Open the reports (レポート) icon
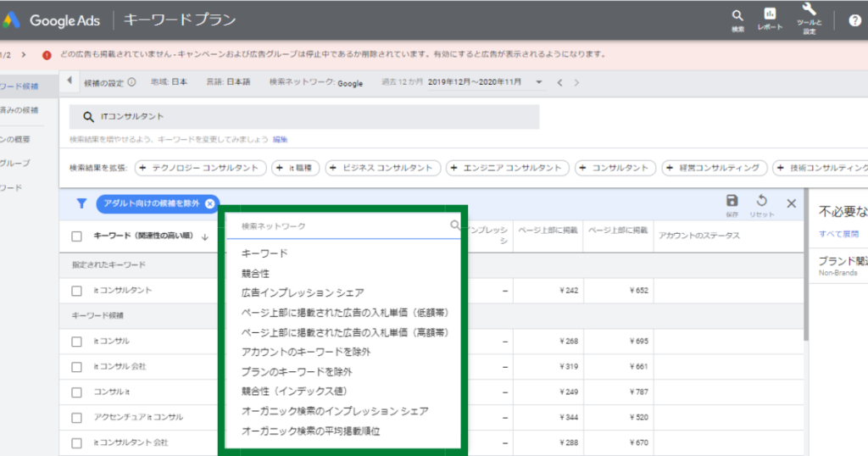This screenshot has width=868, height=456. pos(770,14)
